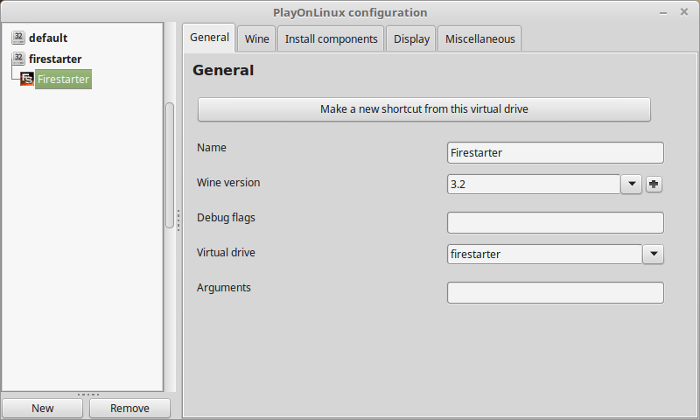
Task: Click the drive list vertical scrollbar
Action: tap(169, 165)
